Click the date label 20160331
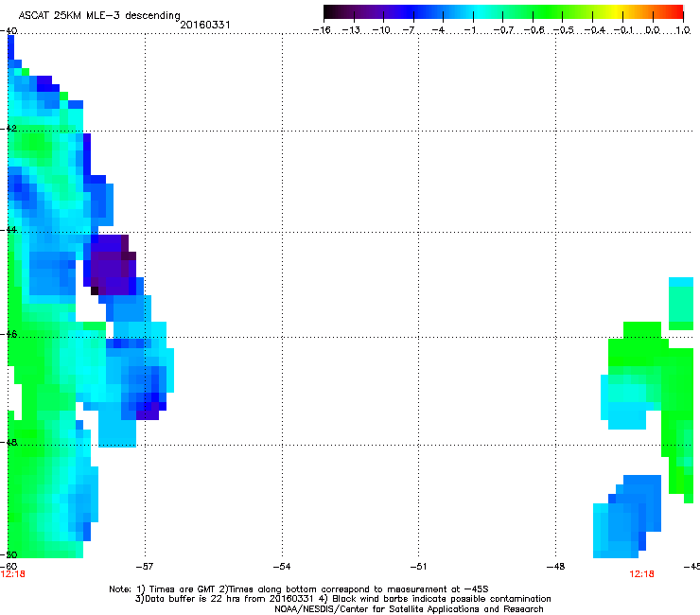This screenshot has width=700, height=615. tap(205, 25)
